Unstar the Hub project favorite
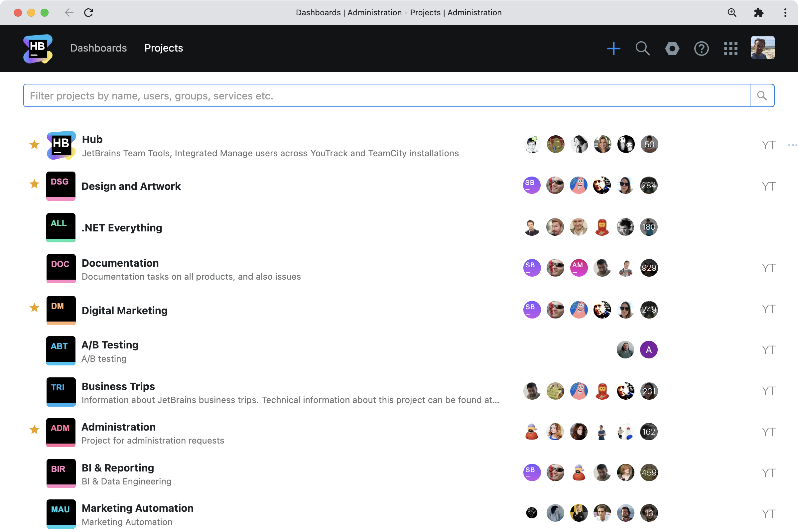Screen dimensions: 798x532 [34, 145]
